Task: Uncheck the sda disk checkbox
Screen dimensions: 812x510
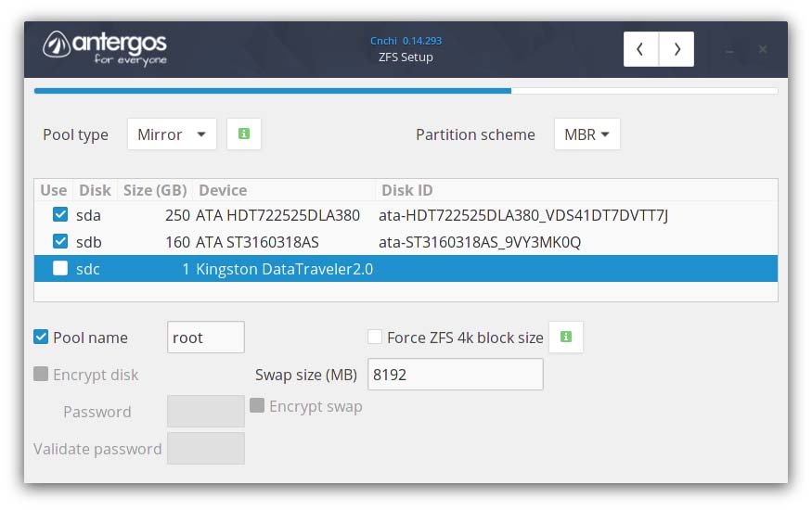Action: point(60,215)
